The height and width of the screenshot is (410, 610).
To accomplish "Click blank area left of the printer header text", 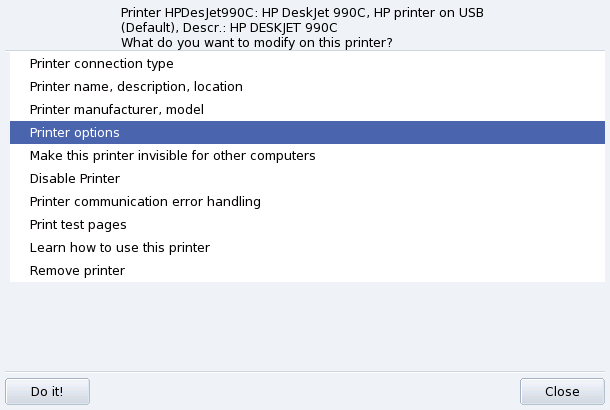I will [x=60, y=27].
